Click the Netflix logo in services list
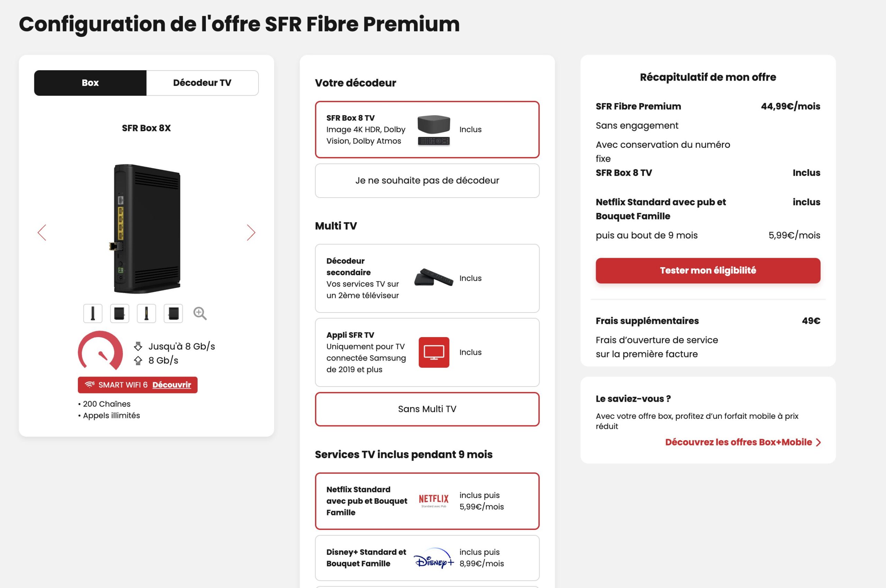Screen dimensions: 886x588 click(433, 501)
